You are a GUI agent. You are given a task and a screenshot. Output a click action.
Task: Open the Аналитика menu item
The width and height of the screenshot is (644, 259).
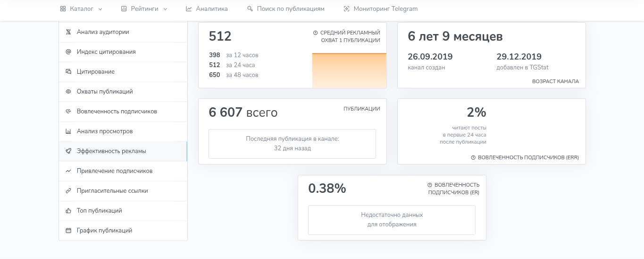tap(207, 9)
